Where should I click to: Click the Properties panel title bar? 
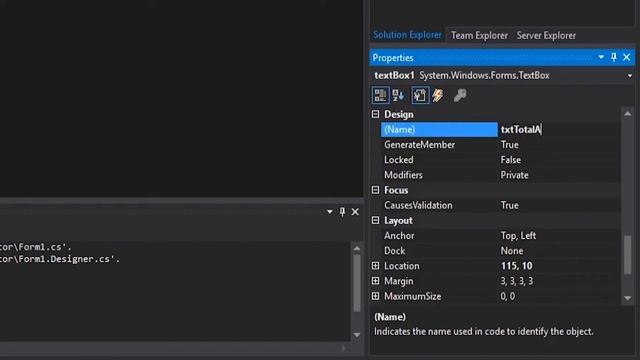[502, 58]
